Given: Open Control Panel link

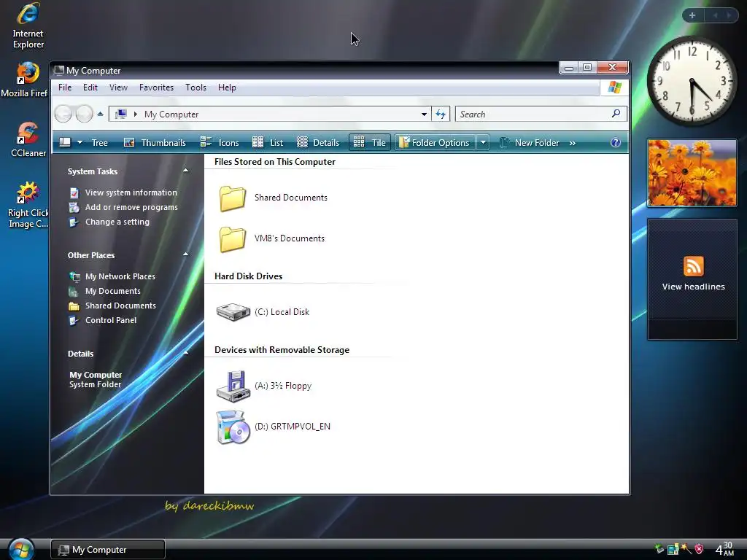Looking at the screenshot, I should pyautogui.click(x=111, y=321).
